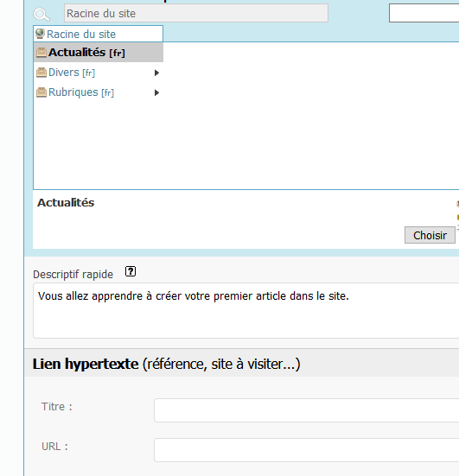The width and height of the screenshot is (459, 476).
Task: Click the globe icon beside Racine du site
Action: pos(40,34)
